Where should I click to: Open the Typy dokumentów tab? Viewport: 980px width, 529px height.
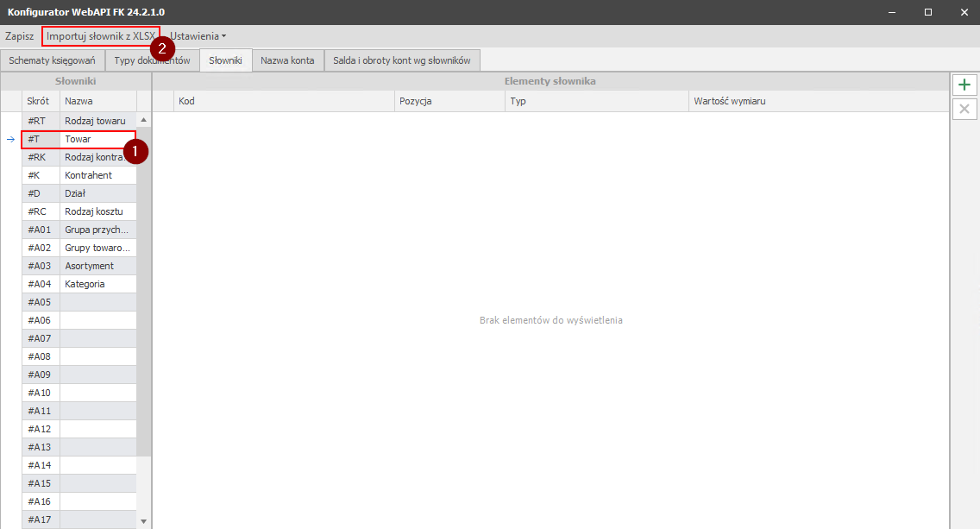[152, 60]
